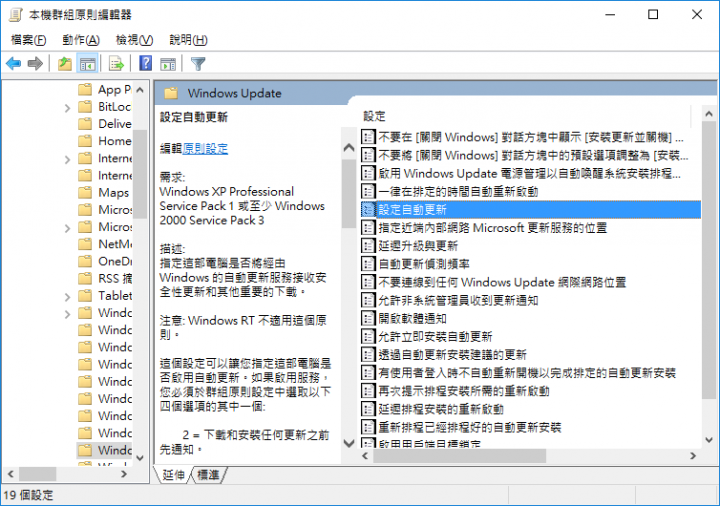Image resolution: width=720 pixels, height=506 pixels.
Task: Switch to the 延伸 tab
Action: coord(174,475)
